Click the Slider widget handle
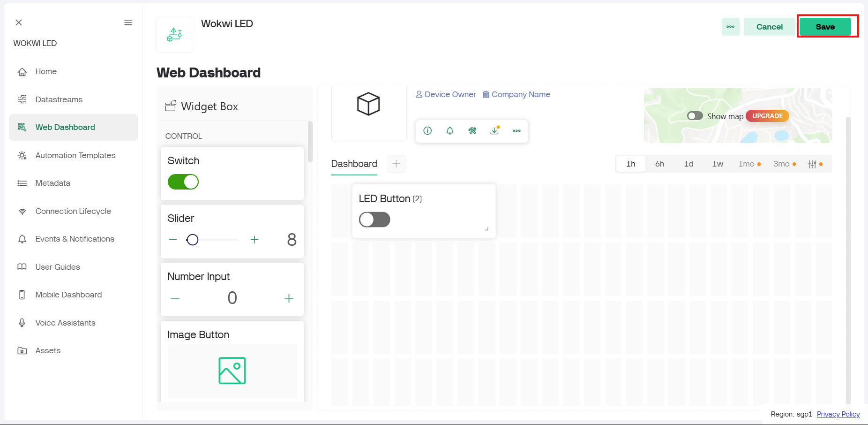 (x=193, y=240)
